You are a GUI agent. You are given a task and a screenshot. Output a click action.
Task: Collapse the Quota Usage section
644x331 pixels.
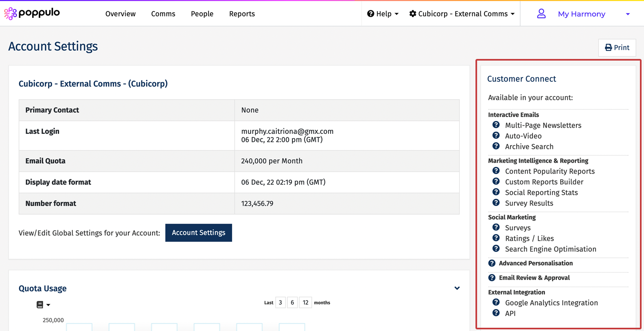pos(457,288)
